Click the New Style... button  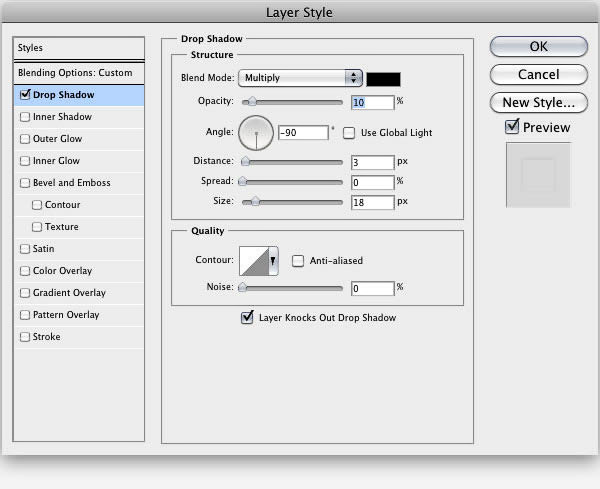coord(538,103)
